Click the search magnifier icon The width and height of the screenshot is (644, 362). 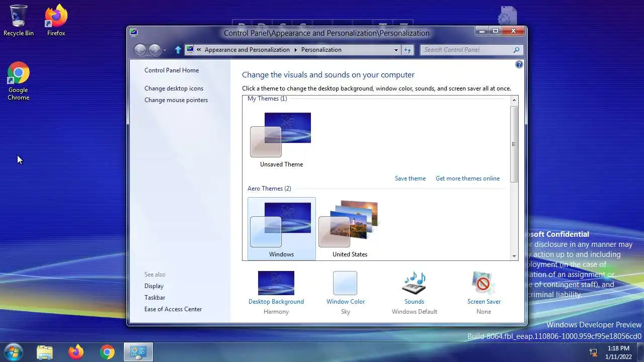516,50
